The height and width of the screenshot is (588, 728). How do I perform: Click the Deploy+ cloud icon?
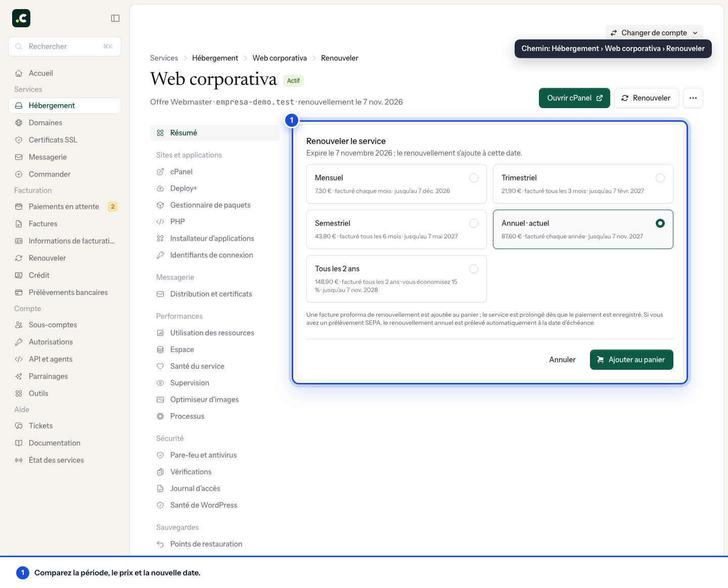pyautogui.click(x=160, y=188)
